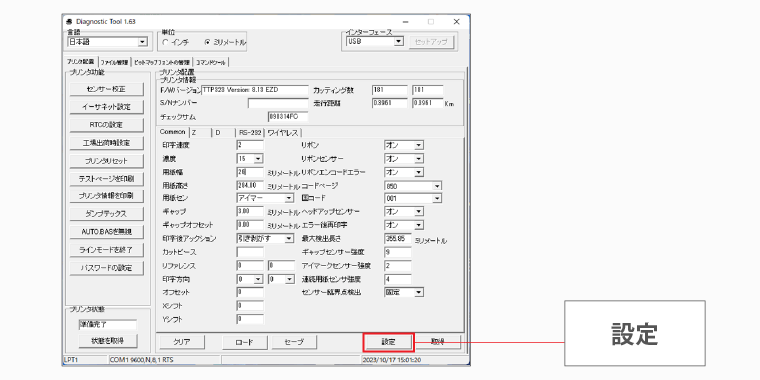Switch to the ファイル管理 tab
Viewport: 760px width, 380px height.
pos(114,62)
